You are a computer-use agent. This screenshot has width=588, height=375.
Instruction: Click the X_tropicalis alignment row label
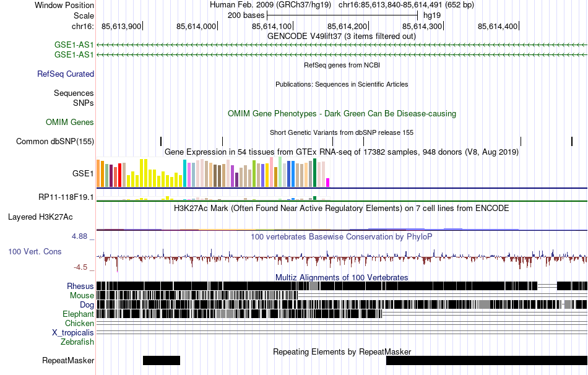click(73, 333)
